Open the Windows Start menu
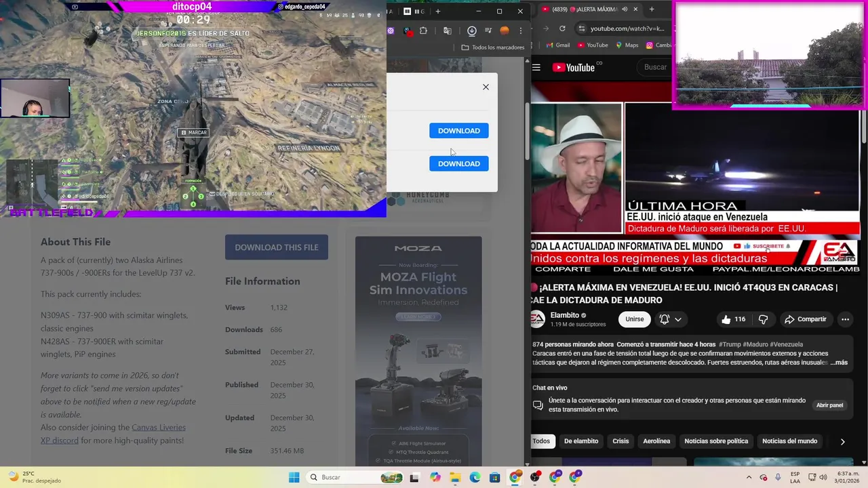The image size is (868, 488). coord(294,477)
